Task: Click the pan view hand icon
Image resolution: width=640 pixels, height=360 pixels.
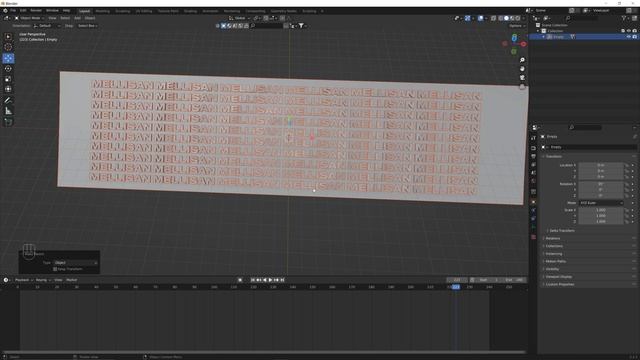Action: (522, 69)
